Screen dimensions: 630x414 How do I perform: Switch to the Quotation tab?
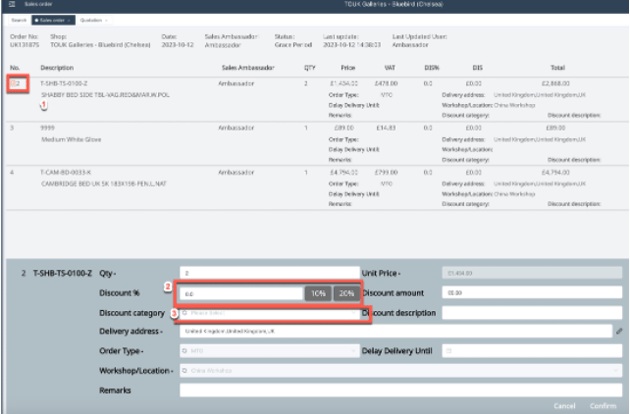pyautogui.click(x=90, y=20)
